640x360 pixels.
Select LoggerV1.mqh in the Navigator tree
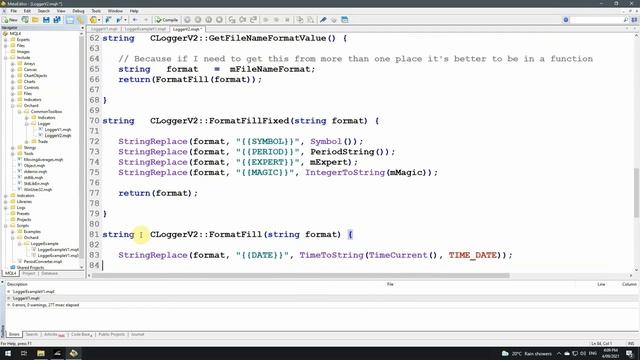[58, 129]
